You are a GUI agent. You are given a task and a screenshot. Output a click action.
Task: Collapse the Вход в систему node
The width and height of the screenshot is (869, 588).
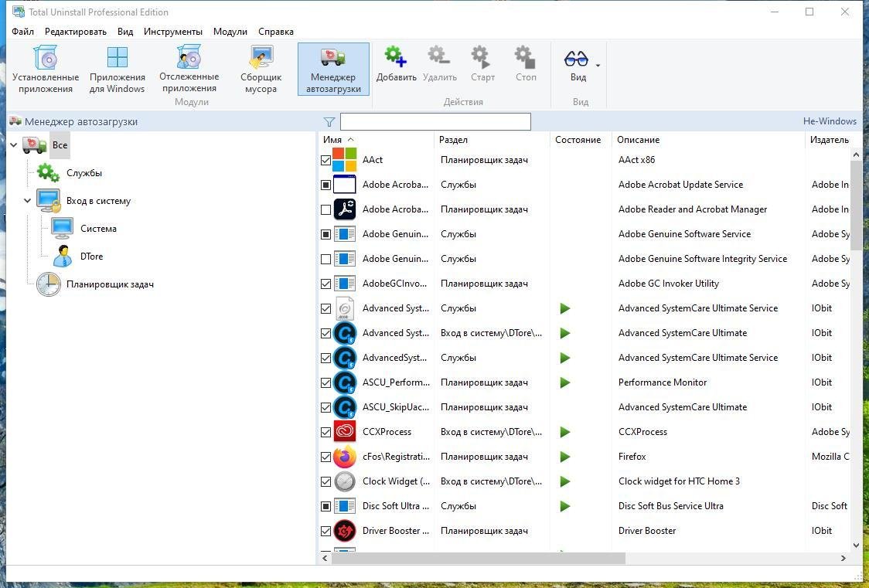coord(28,201)
